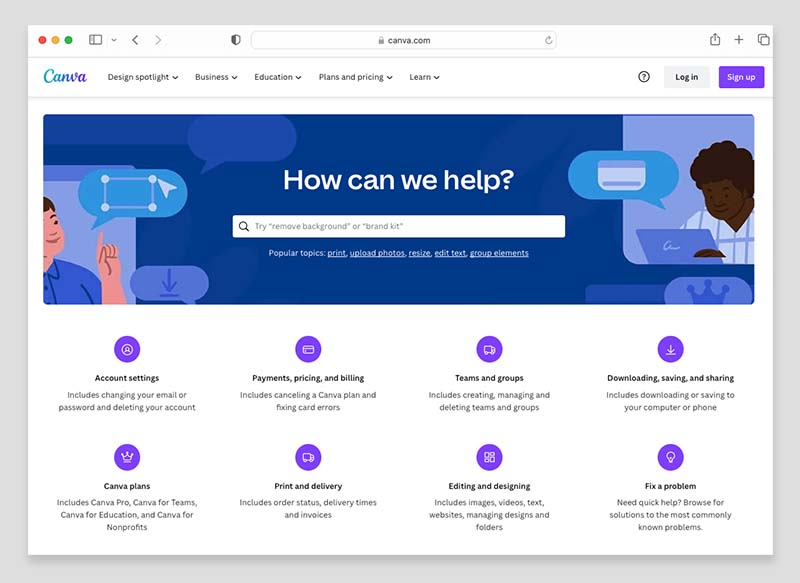
Task: Expand the Design spotlight dropdown
Action: [x=143, y=77]
